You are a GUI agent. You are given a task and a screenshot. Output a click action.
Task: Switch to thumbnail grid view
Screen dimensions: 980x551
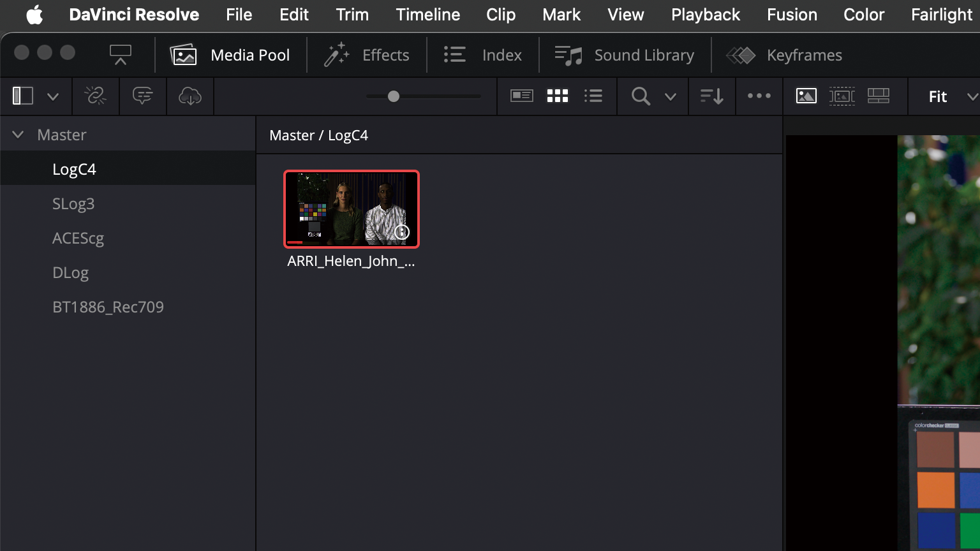(x=558, y=96)
